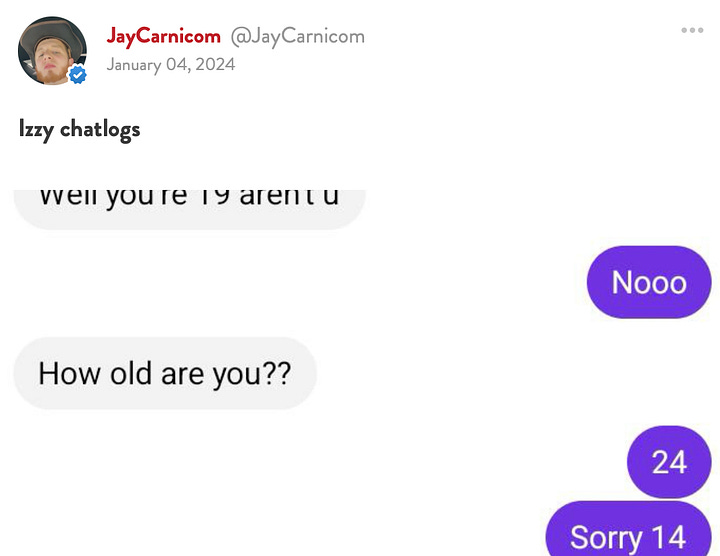The width and height of the screenshot is (720, 556).
Task: Click the blue verified badge icon
Action: click(78, 74)
